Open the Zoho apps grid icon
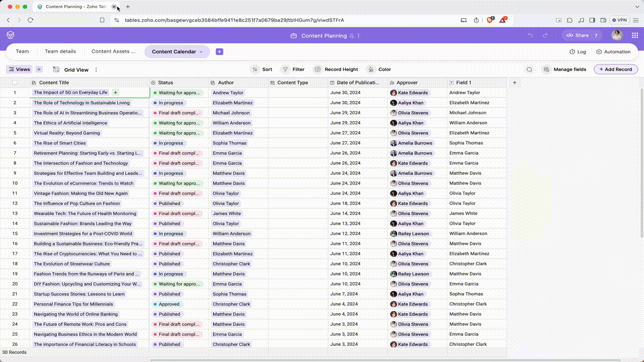644x362 pixels. click(635, 35)
